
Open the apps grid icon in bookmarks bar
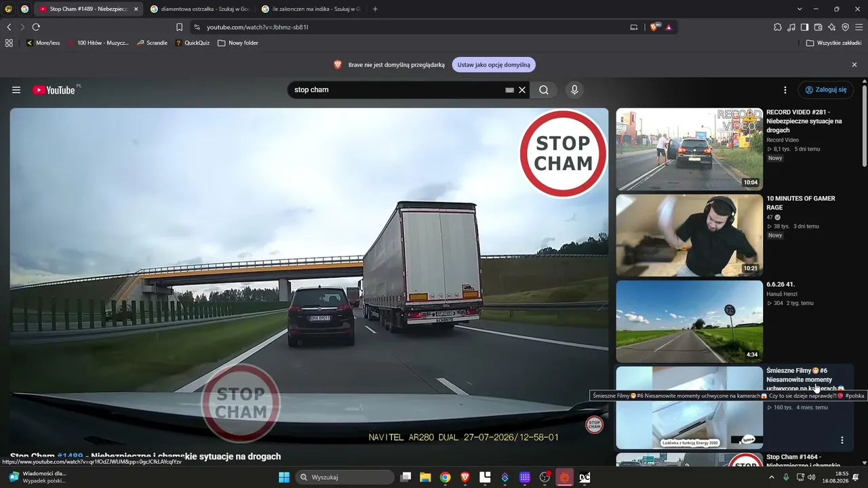[9, 43]
